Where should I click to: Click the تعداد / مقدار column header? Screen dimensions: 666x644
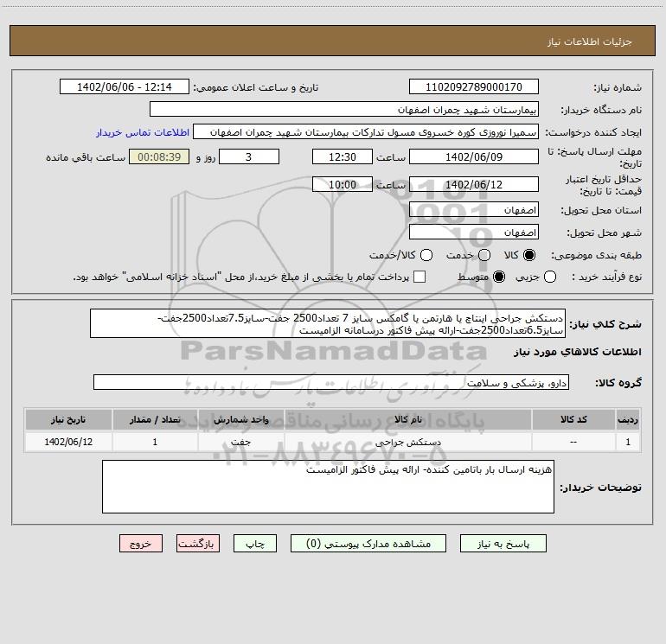(x=155, y=420)
